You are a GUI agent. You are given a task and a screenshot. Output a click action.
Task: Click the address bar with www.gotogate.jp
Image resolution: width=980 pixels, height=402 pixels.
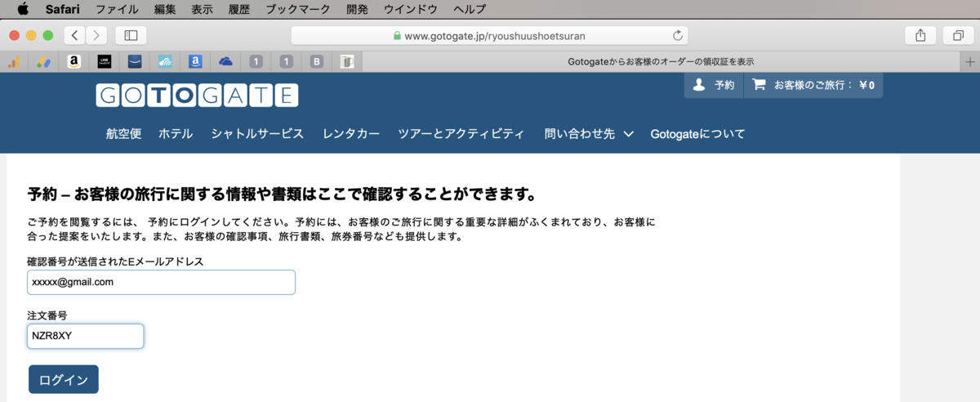coord(489,35)
